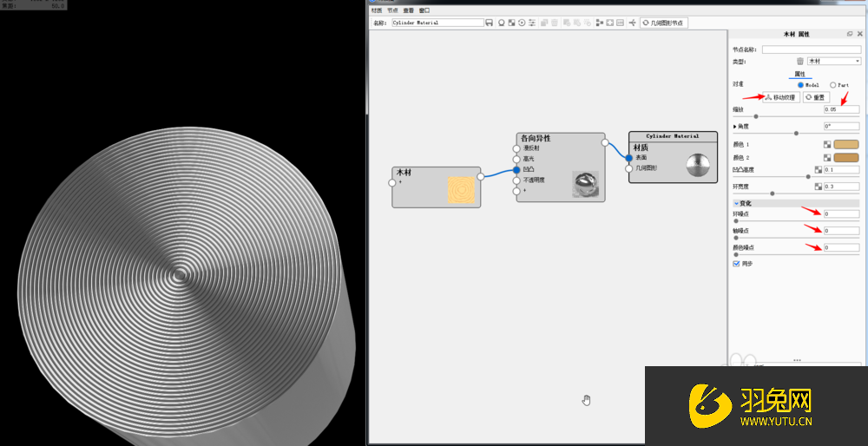Open the 查看 menu
The height and width of the screenshot is (446, 868).
coord(408,10)
